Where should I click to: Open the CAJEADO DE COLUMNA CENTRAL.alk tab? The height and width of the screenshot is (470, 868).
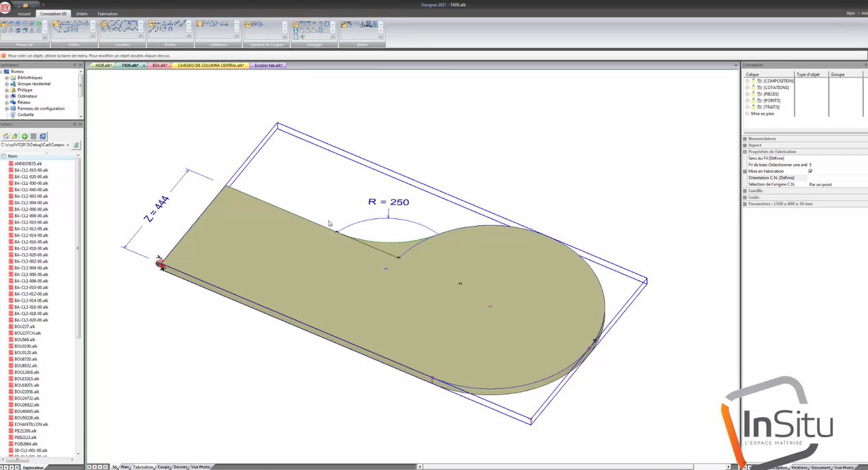pos(210,65)
